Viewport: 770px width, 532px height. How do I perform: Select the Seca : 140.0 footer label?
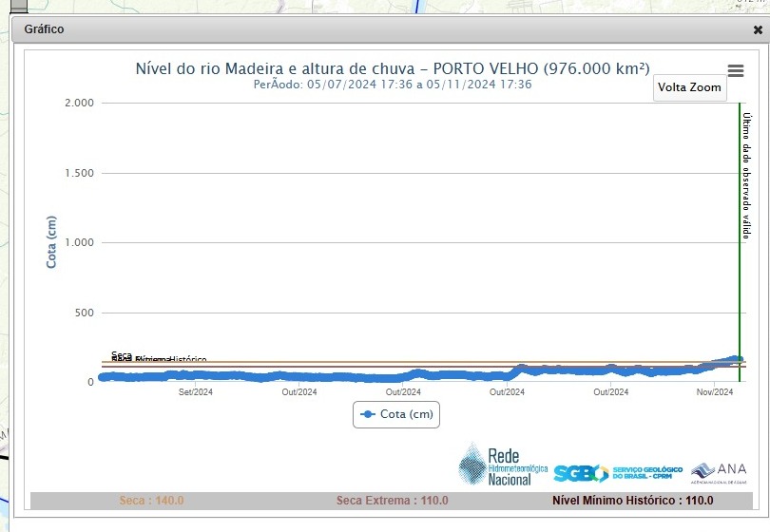(151, 501)
